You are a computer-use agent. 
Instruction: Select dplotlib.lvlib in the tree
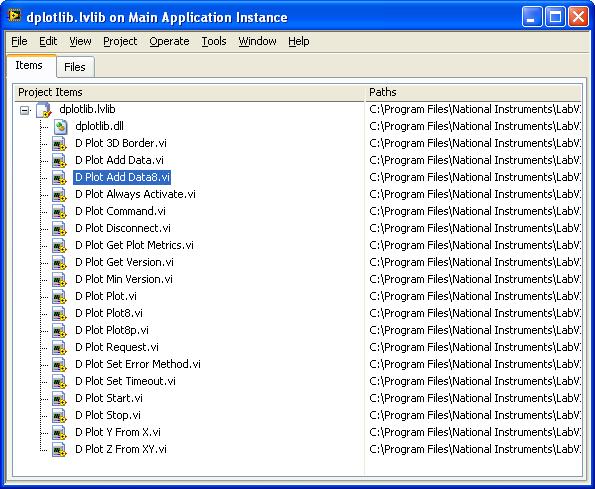[x=87, y=109]
